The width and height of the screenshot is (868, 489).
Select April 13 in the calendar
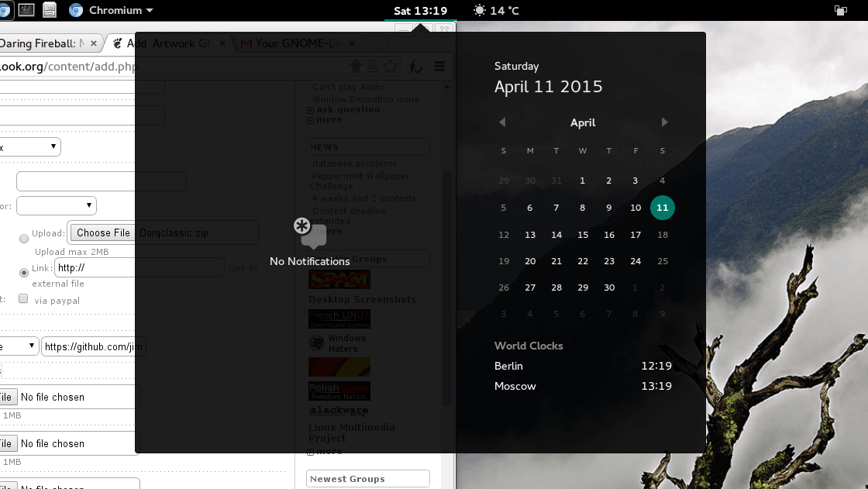click(x=530, y=235)
